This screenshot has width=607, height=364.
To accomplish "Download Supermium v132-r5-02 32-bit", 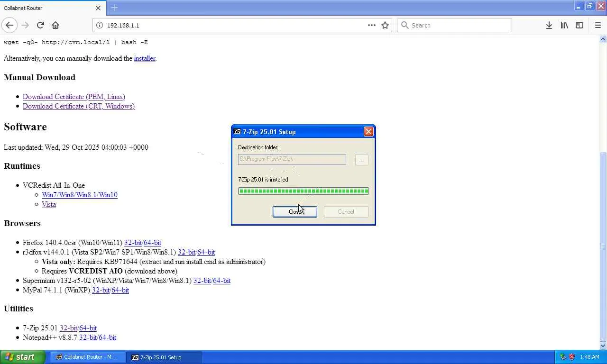I will [202, 281].
